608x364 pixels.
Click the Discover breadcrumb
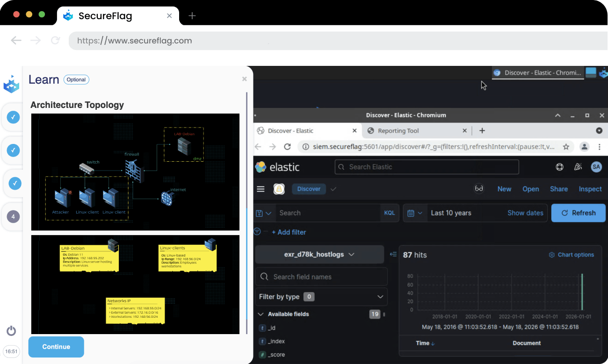[309, 189]
